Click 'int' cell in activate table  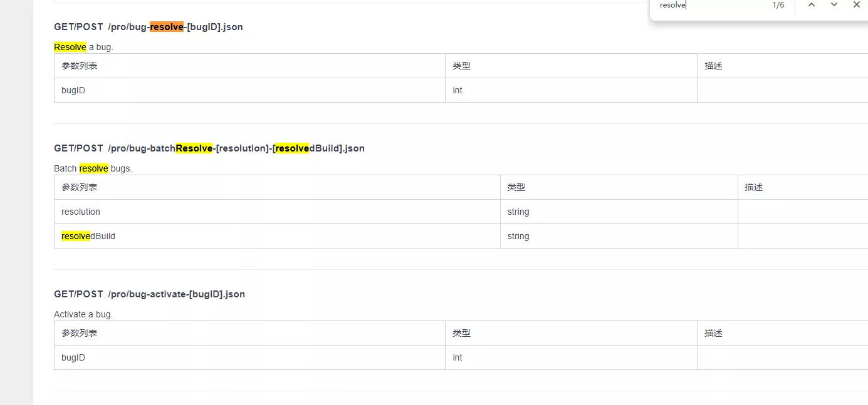(x=571, y=357)
